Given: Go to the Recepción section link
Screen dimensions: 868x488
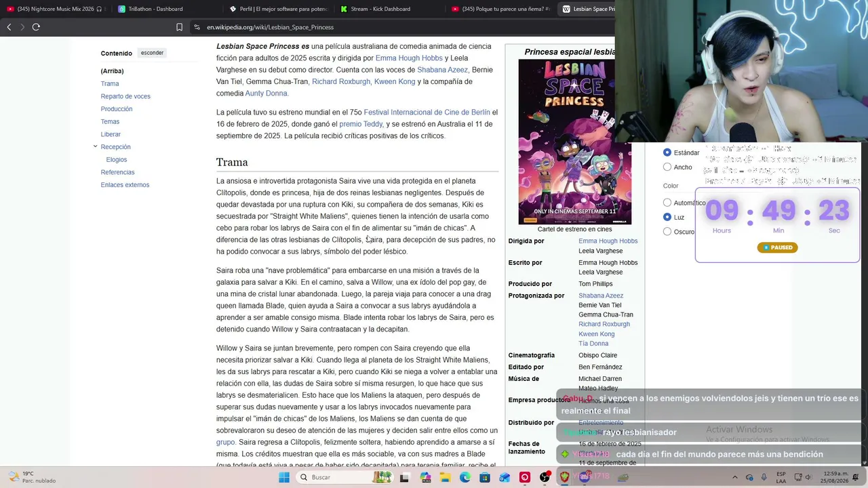Looking at the screenshot, I should 115,147.
